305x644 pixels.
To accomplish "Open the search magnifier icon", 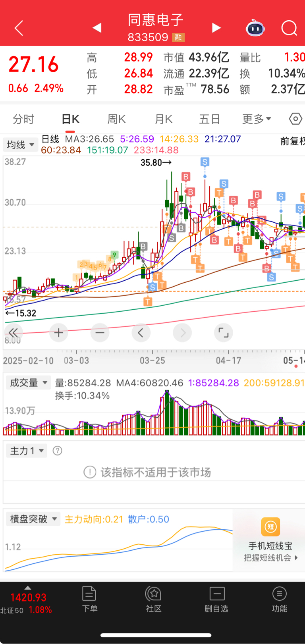I will click(x=289, y=28).
